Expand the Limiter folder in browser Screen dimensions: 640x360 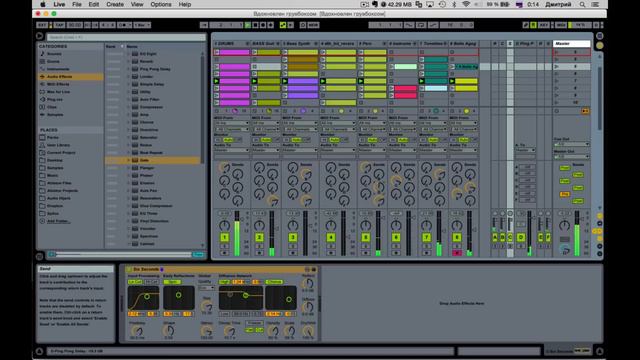128,76
